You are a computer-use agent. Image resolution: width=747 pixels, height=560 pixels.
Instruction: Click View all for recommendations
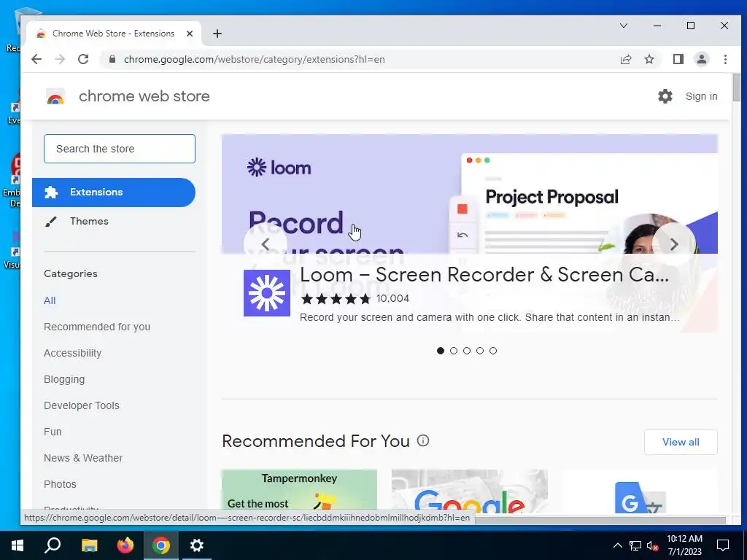[681, 442]
